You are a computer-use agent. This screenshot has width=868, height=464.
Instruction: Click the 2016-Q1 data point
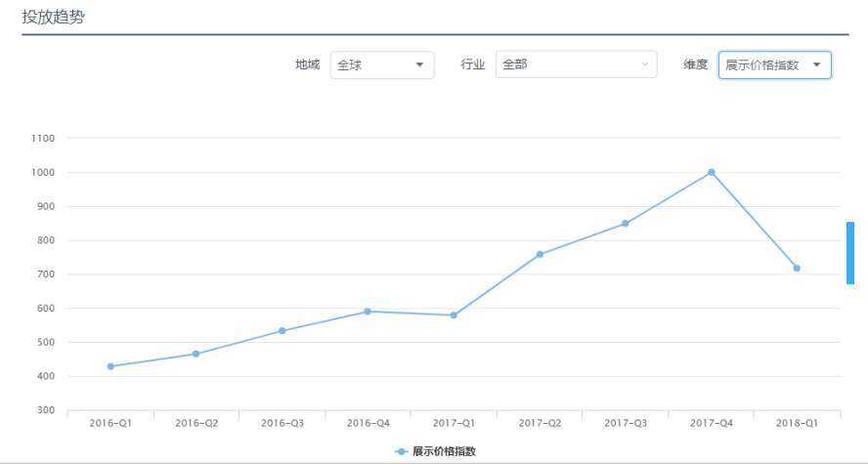110,366
